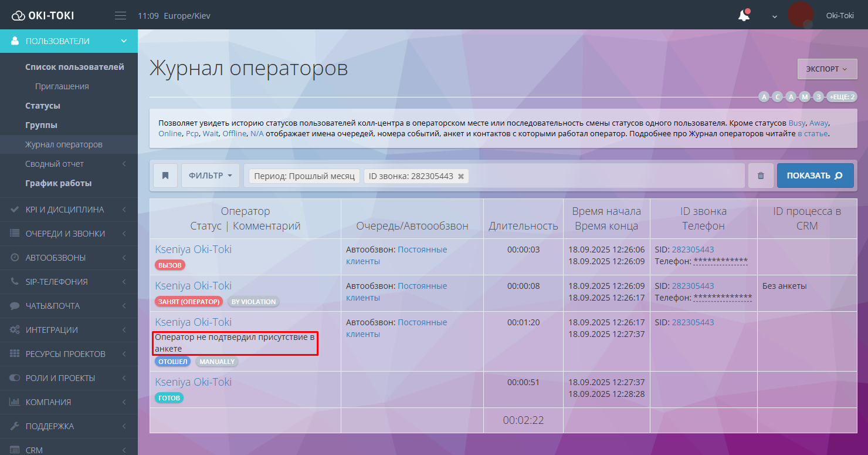The width and height of the screenshot is (868, 455).
Task: Click the bookmark icon in filter bar
Action: [165, 176]
